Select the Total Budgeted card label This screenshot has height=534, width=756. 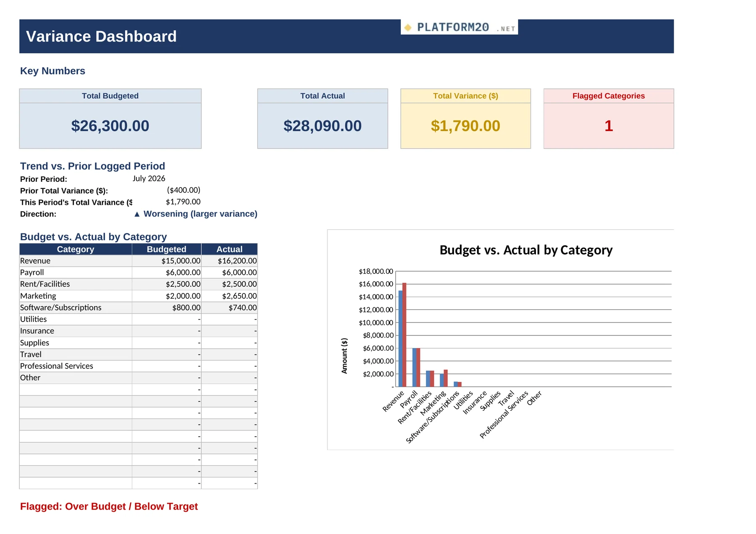pos(110,96)
